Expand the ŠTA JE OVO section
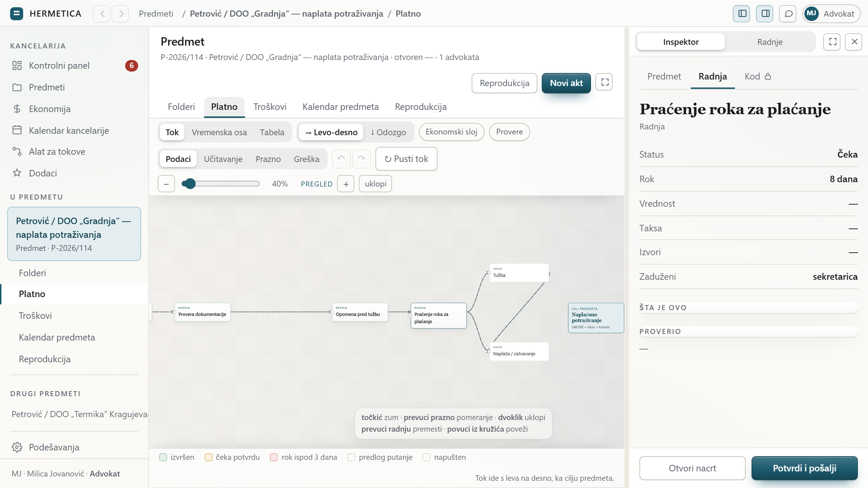Image resolution: width=868 pixels, height=488 pixels. (748, 308)
